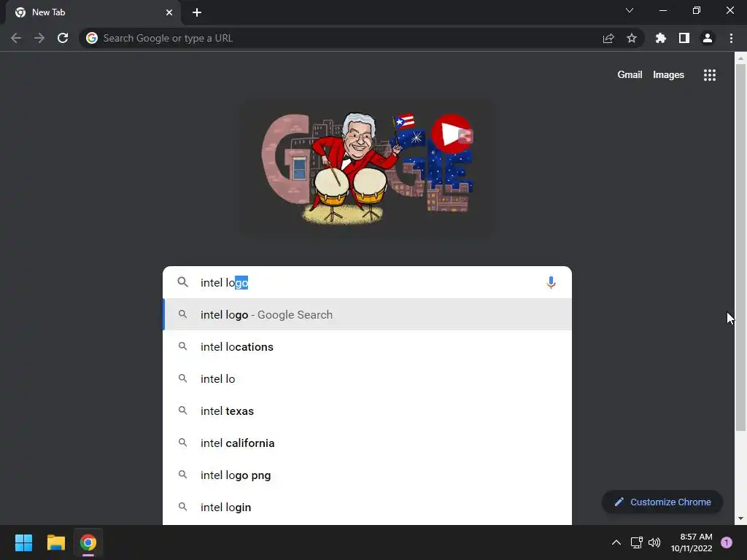747x560 pixels.
Task: Select suggestion 'intel california'
Action: (x=368, y=443)
